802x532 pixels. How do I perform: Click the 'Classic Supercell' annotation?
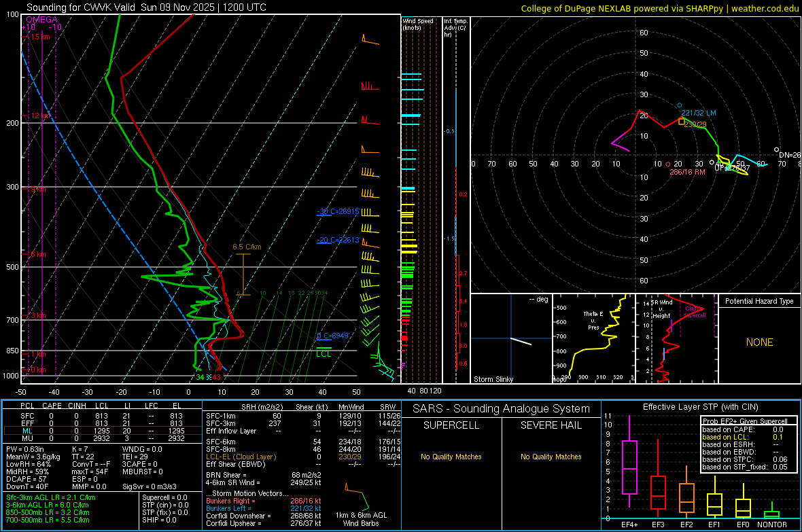[x=695, y=312]
